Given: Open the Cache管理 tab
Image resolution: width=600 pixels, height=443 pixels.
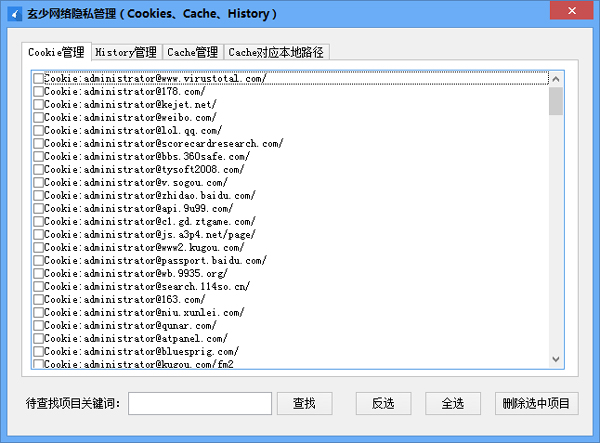Looking at the screenshot, I should coord(192,52).
